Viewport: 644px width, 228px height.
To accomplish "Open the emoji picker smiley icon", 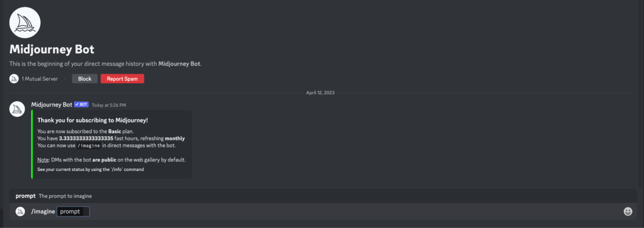I will [628, 211].
